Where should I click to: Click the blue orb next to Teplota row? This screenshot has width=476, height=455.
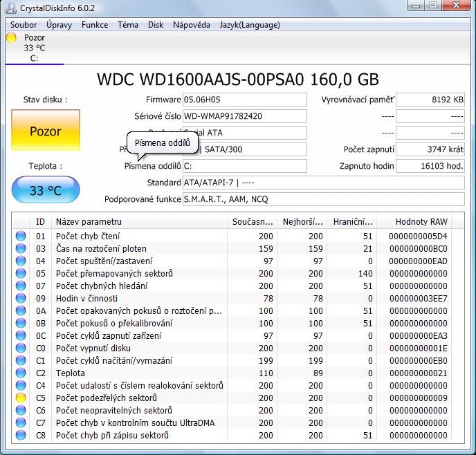[21, 373]
